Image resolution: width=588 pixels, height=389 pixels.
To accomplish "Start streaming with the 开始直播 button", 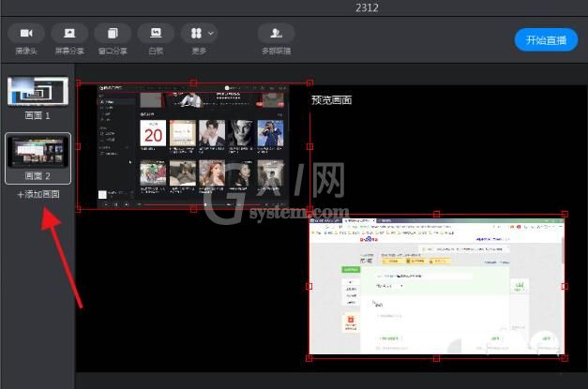I will pyautogui.click(x=546, y=39).
